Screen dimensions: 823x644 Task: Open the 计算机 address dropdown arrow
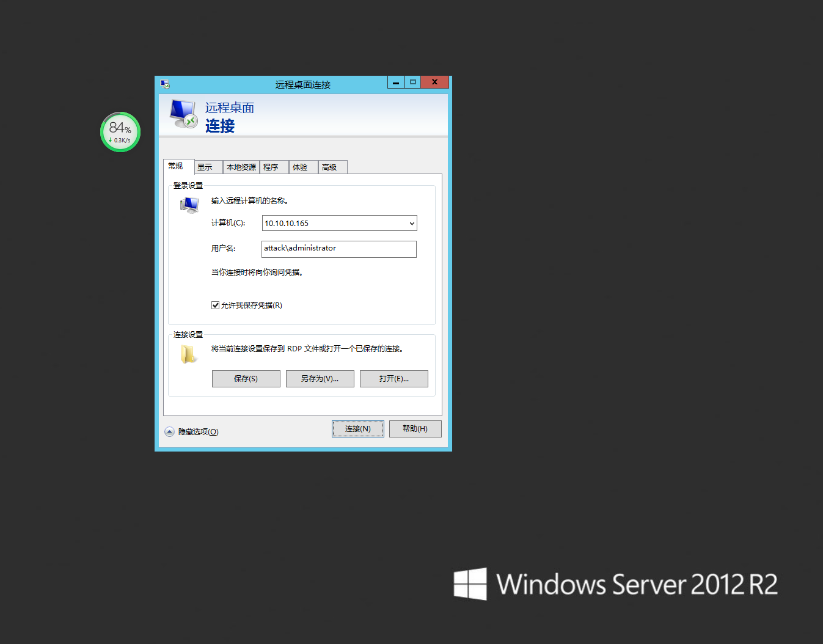412,224
